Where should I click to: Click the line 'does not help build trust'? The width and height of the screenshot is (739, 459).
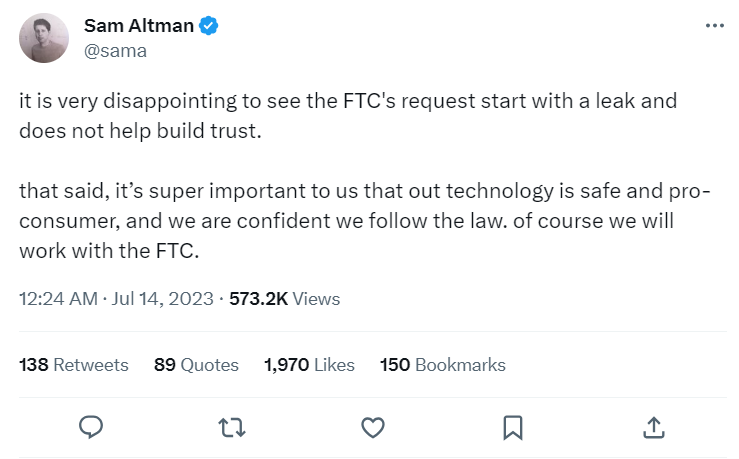tap(140, 131)
